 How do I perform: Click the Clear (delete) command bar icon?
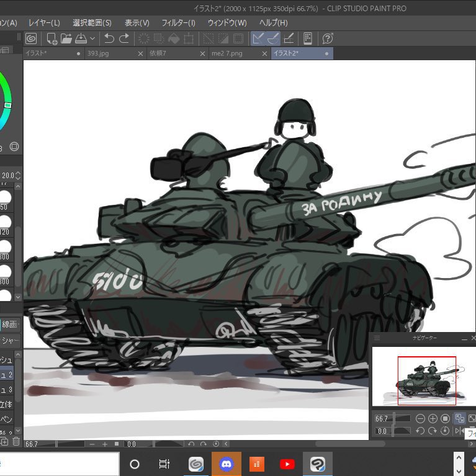tap(144, 38)
